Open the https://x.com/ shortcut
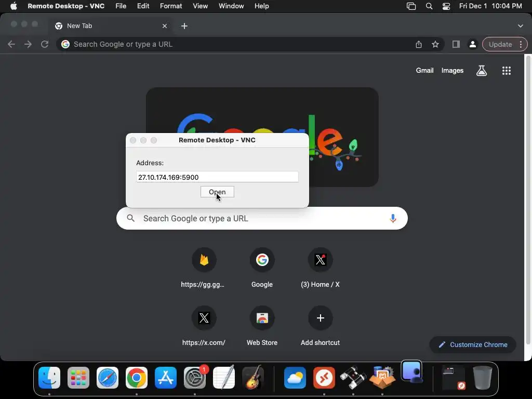532x399 pixels. [x=204, y=326]
